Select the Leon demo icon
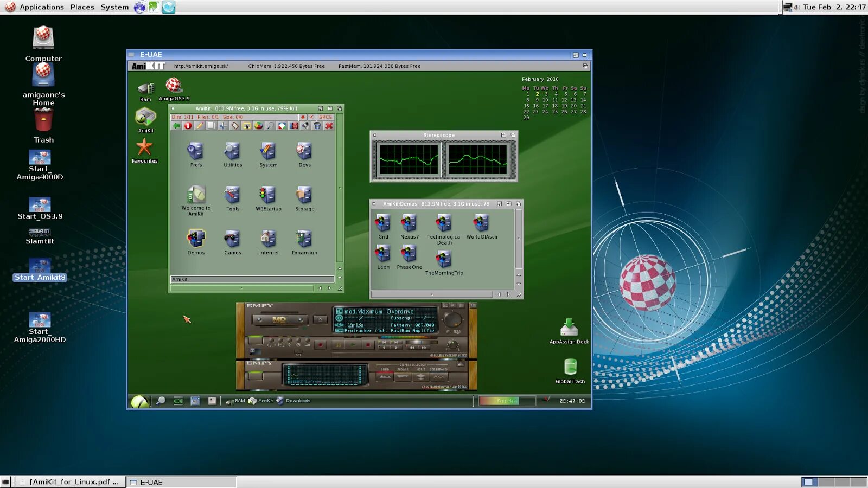The image size is (868, 488). point(383,256)
